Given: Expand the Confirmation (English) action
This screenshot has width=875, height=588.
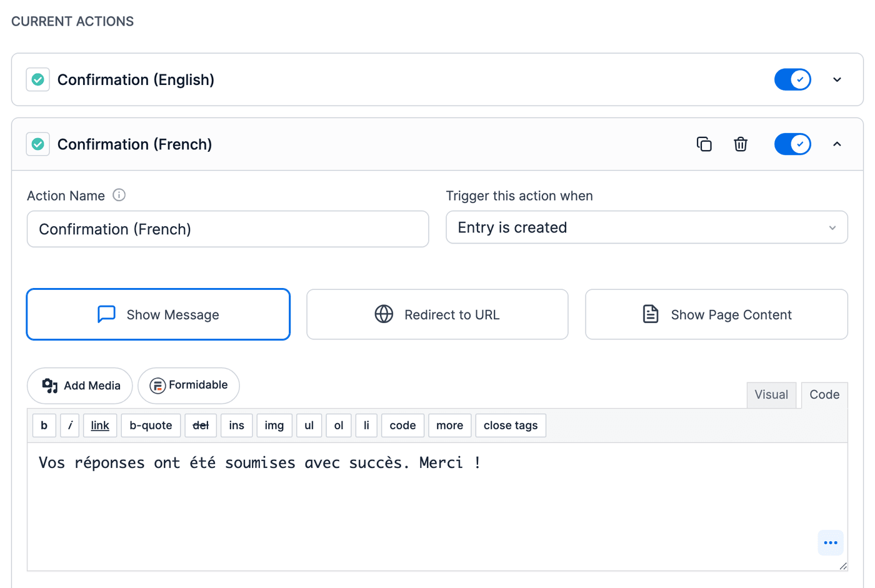Looking at the screenshot, I should click(x=837, y=79).
